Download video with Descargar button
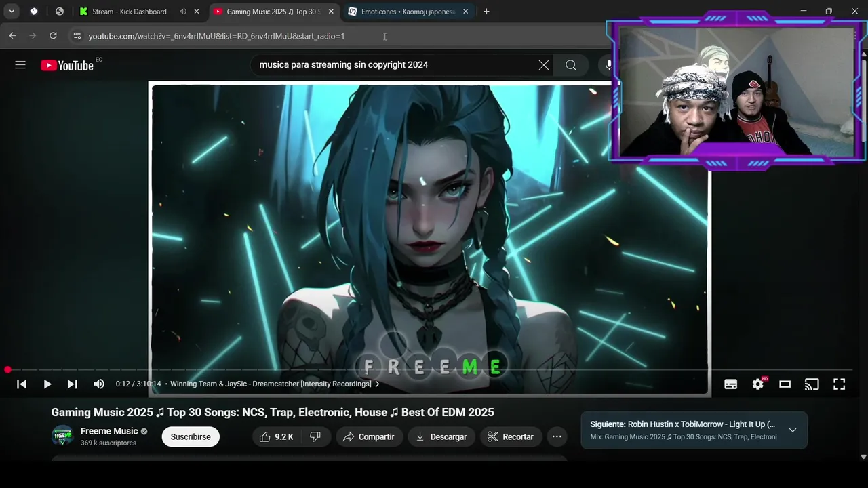Image resolution: width=868 pixels, height=488 pixels. [441, 437]
